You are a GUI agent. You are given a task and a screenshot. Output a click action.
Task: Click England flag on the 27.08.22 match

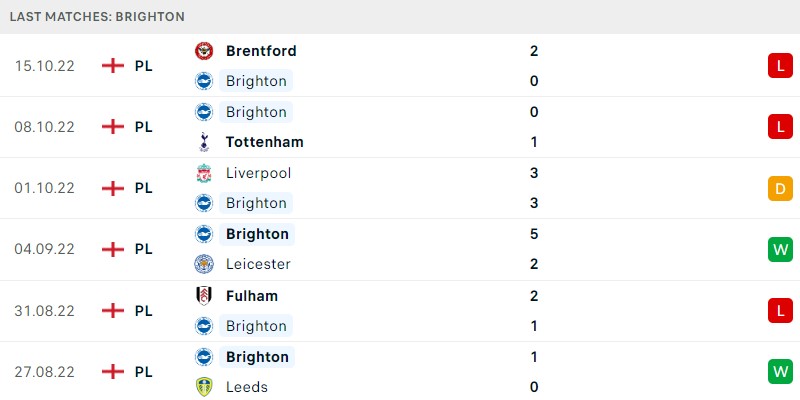coord(113,372)
